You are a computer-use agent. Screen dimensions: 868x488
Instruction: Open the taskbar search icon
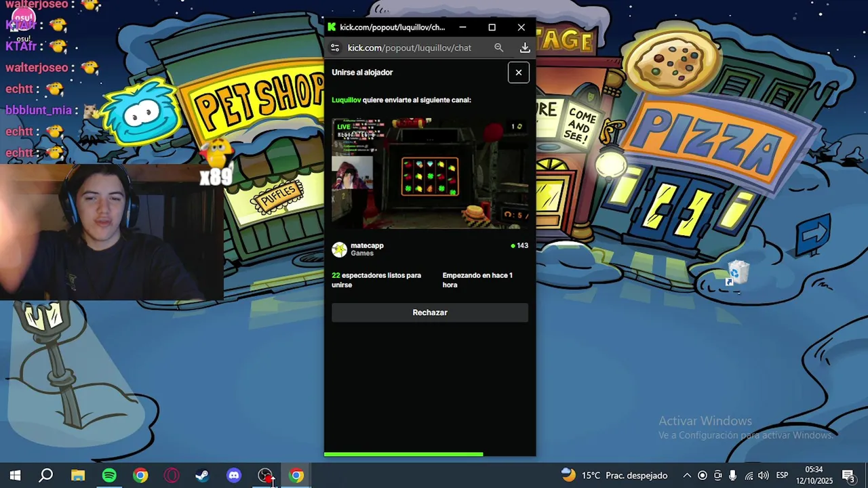[x=46, y=475]
